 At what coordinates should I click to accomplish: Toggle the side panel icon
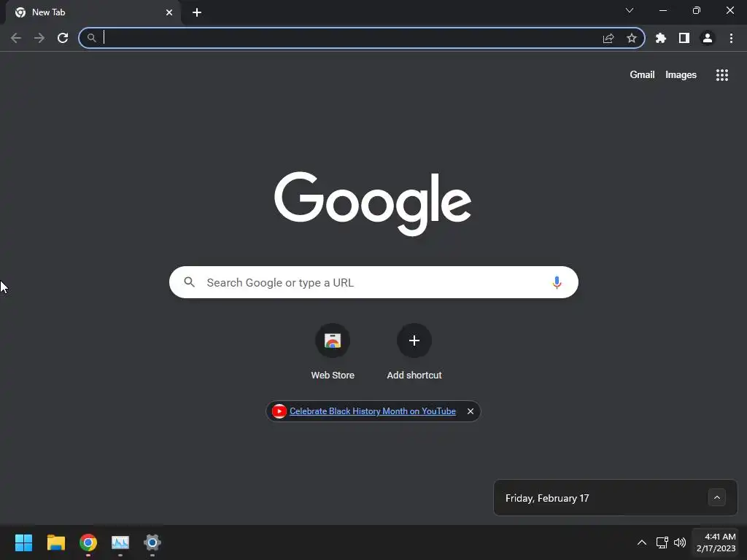click(684, 38)
